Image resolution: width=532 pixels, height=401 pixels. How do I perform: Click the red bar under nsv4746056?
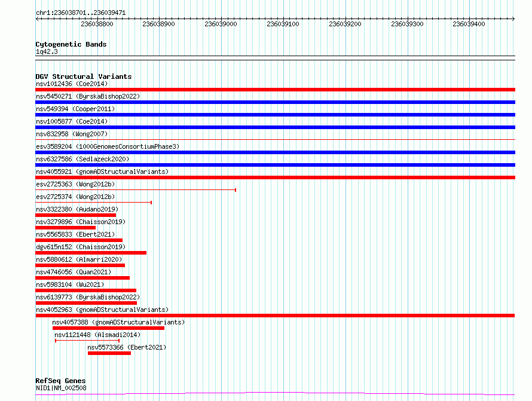tap(82, 278)
